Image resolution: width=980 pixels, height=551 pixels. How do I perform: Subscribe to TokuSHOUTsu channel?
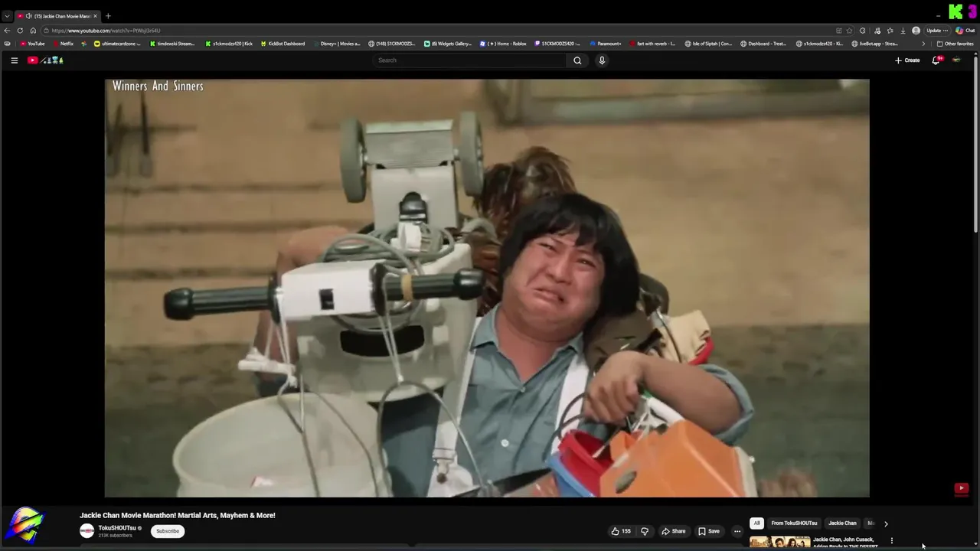pos(168,531)
